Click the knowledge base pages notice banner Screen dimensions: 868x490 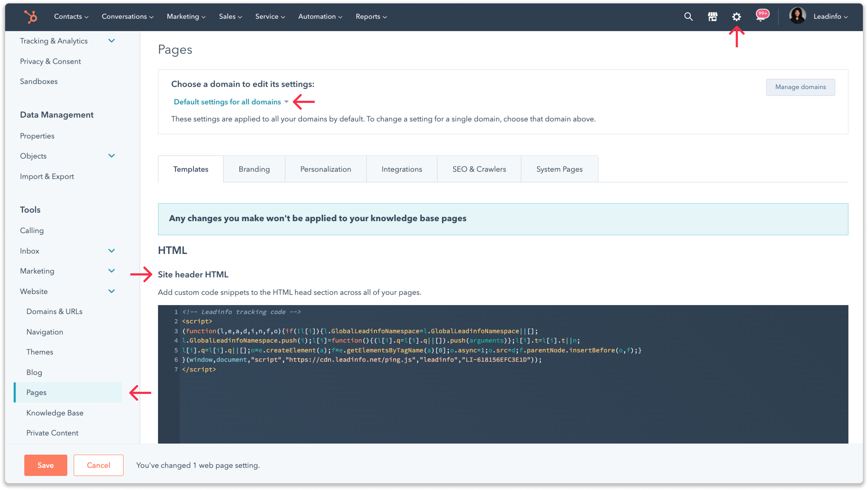pos(503,219)
